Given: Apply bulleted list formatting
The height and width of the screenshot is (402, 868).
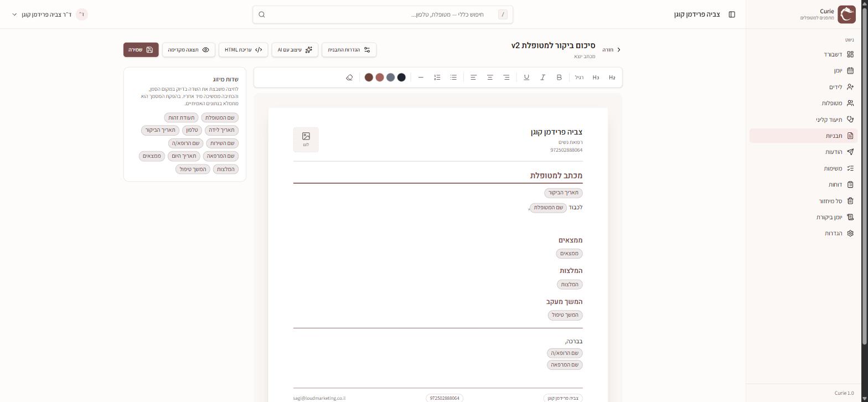Looking at the screenshot, I should [x=453, y=78].
